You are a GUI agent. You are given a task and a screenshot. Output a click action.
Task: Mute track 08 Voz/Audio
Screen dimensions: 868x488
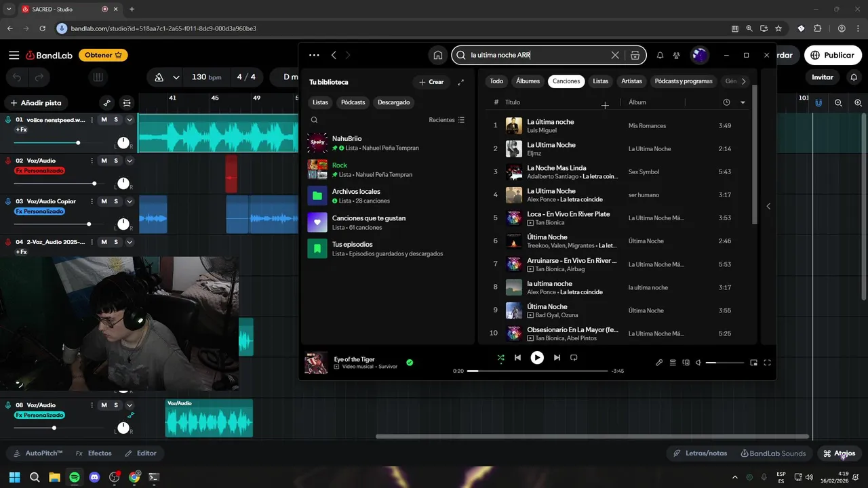click(x=104, y=405)
